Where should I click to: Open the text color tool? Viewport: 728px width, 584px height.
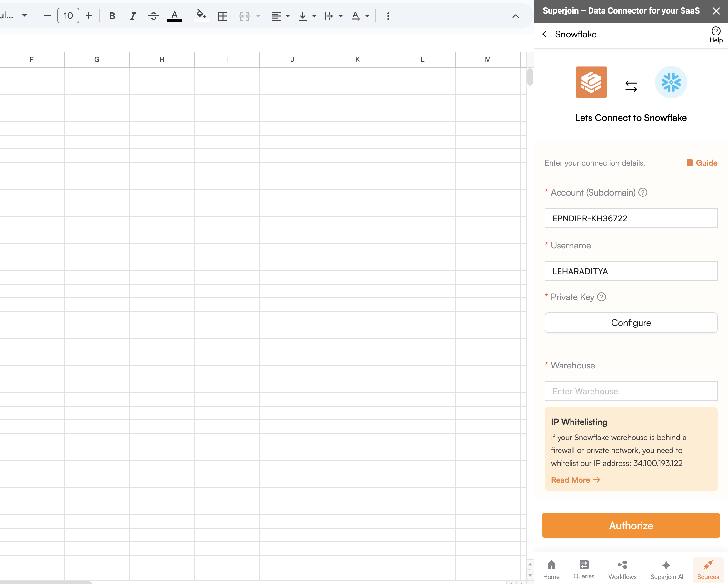point(175,16)
